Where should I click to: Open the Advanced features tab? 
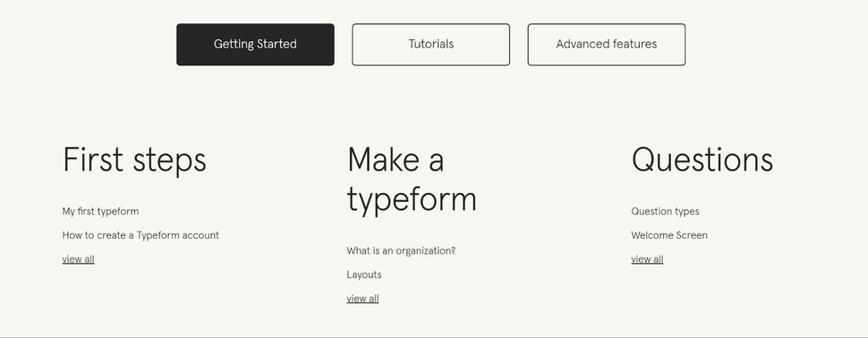click(x=606, y=44)
